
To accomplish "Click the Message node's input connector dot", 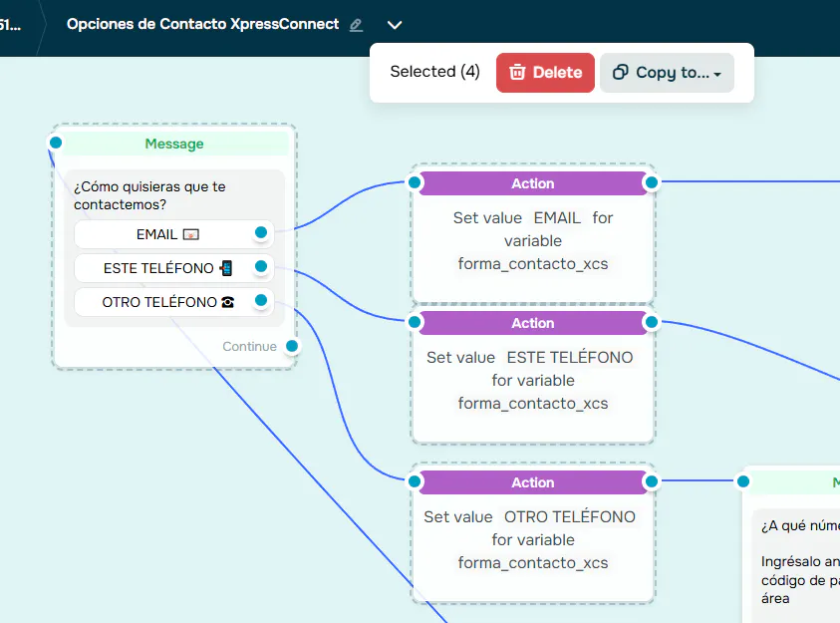I will pos(56,143).
